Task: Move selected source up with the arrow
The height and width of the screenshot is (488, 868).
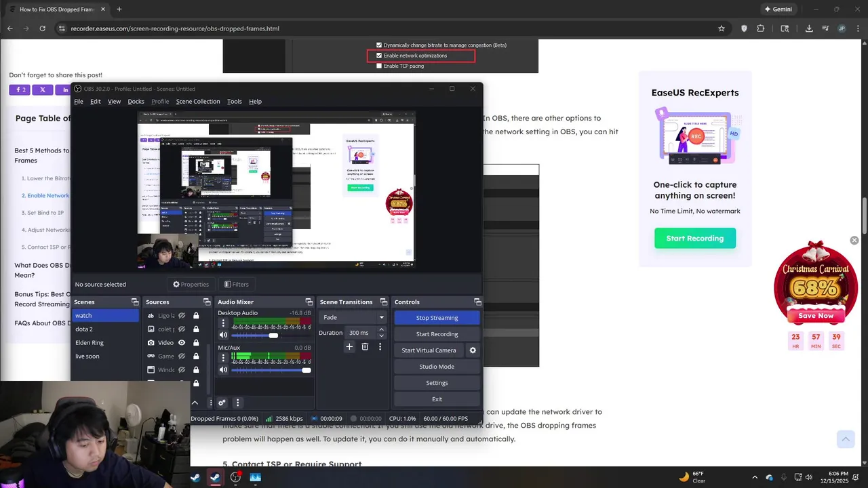Action: [195, 403]
